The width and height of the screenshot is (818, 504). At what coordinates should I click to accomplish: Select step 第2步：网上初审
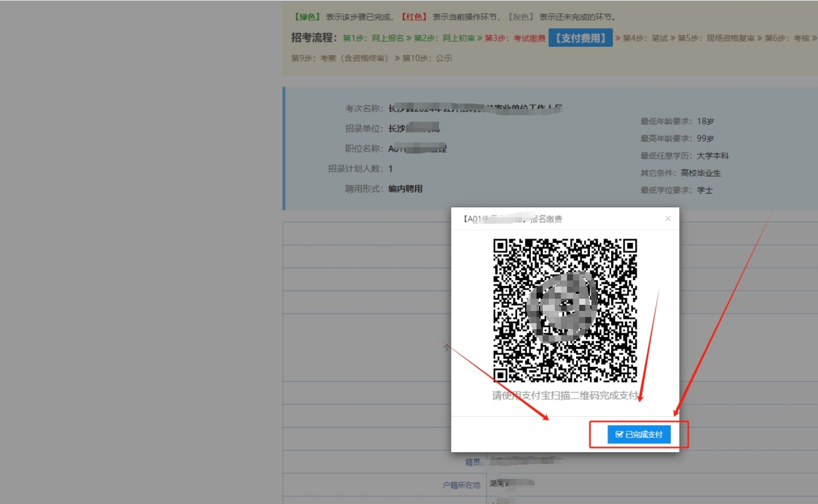pos(444,38)
